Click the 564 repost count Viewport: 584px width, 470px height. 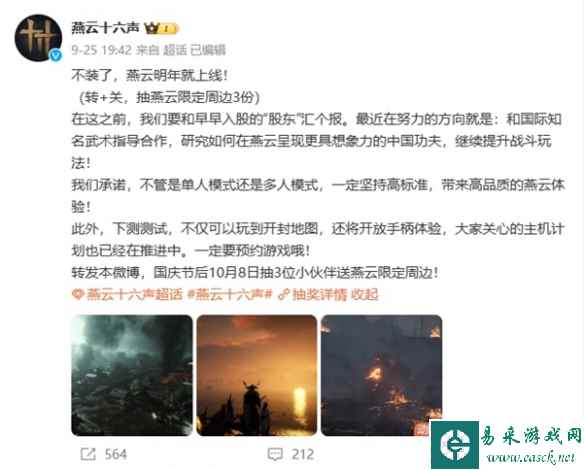click(115, 454)
